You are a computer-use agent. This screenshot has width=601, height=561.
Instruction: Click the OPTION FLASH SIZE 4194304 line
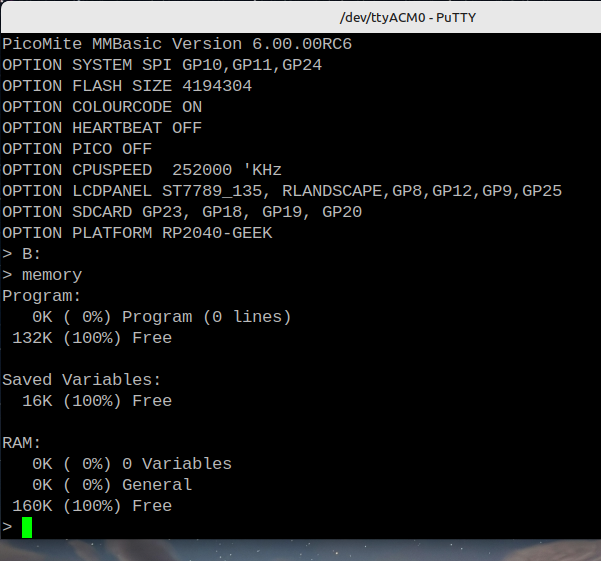click(126, 86)
